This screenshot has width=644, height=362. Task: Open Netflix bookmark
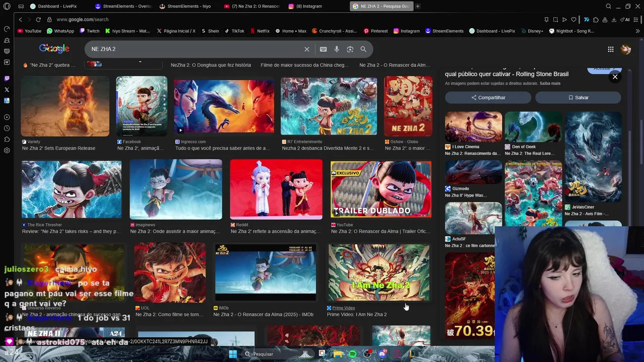pyautogui.click(x=259, y=31)
